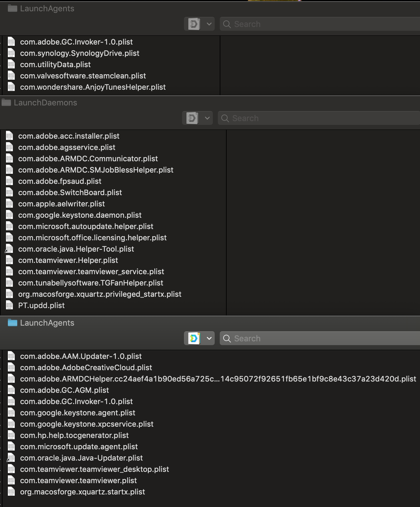Select com.adobe.ARMDC.SMJobBlessHelper.plist file name
Screen dimensions: 420x507
click(x=96, y=170)
